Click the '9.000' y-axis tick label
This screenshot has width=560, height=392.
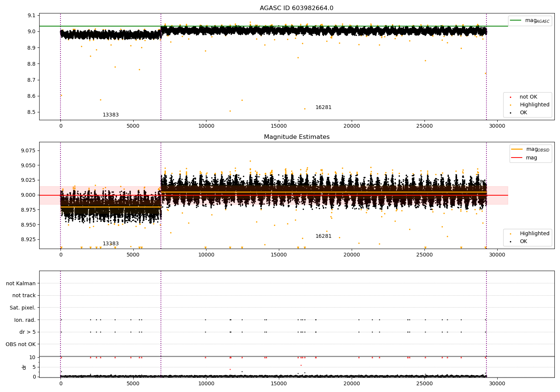tap(29, 195)
